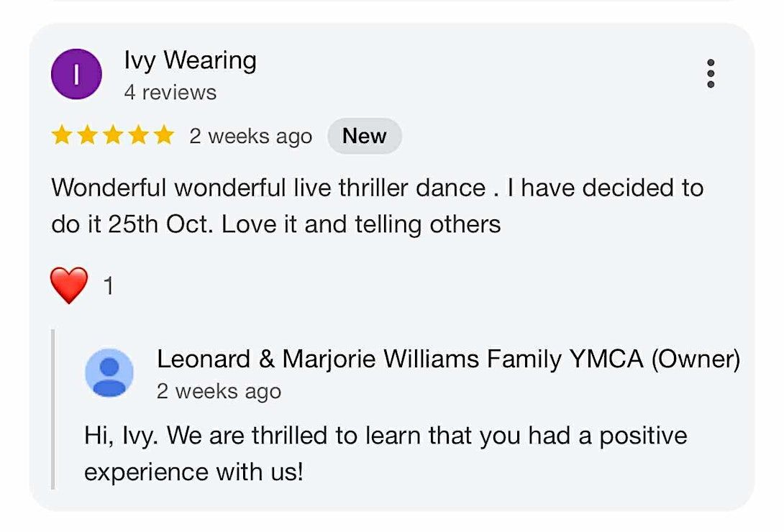Screen dimensions: 784x532
Task: Click the gray vertical bar beside owner reply
Action: (x=53, y=408)
